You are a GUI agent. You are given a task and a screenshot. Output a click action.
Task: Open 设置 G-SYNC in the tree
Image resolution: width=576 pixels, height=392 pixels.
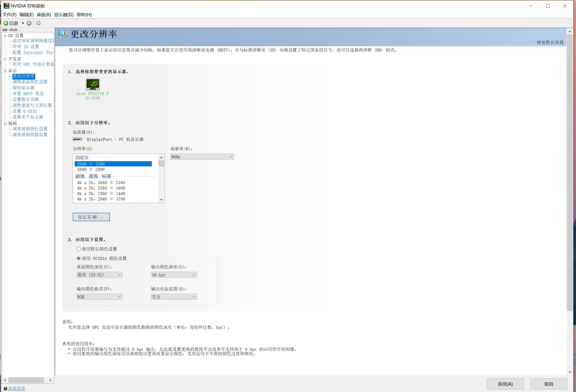coord(25,111)
